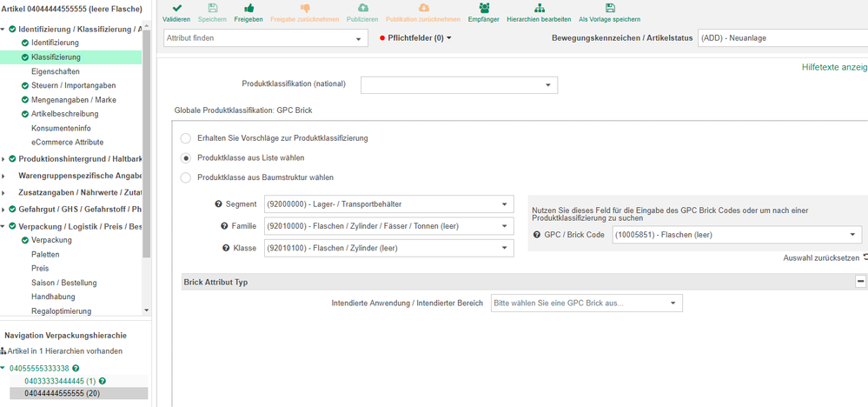Click green check icon beside 04033333444445 (1)
868x407 pixels.
103,381
